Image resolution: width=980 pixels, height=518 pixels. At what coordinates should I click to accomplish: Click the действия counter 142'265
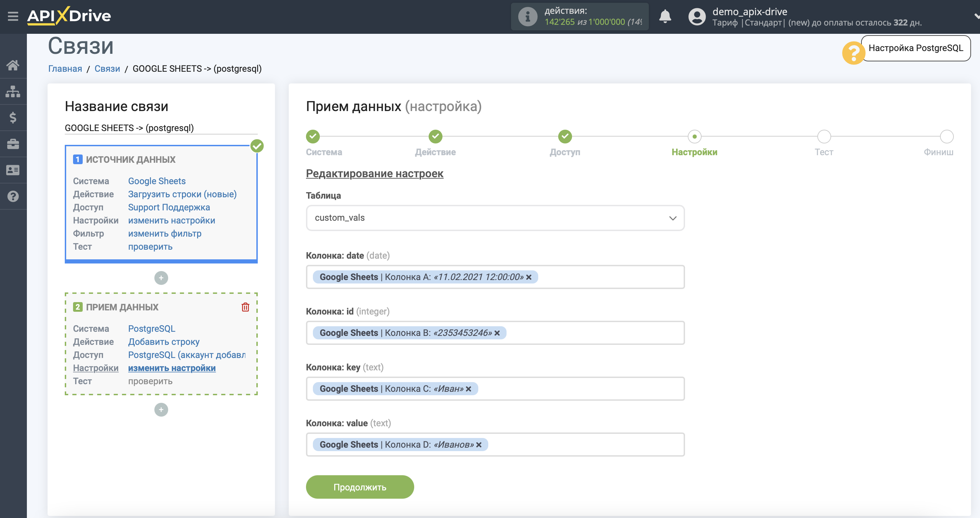pyautogui.click(x=560, y=22)
